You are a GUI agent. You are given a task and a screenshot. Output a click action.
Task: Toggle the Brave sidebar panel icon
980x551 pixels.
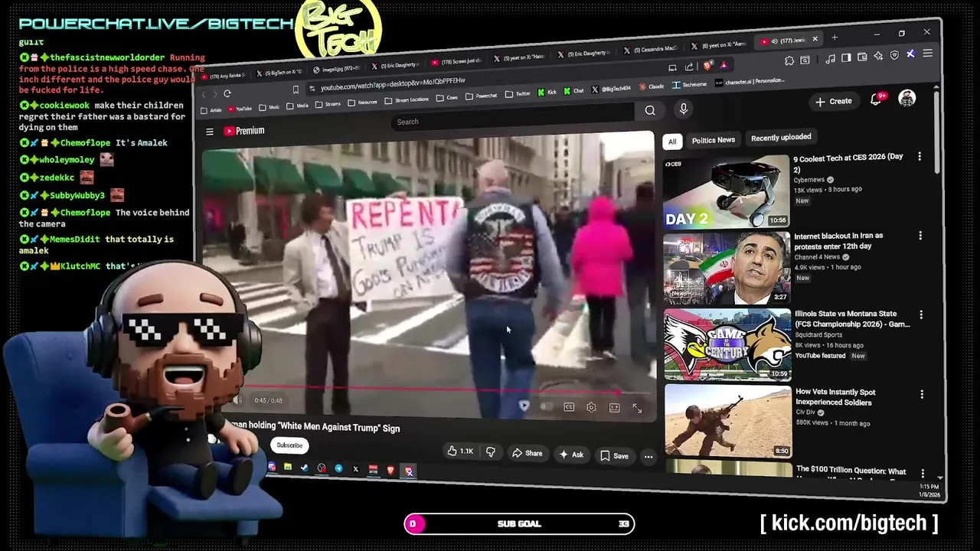coord(846,58)
